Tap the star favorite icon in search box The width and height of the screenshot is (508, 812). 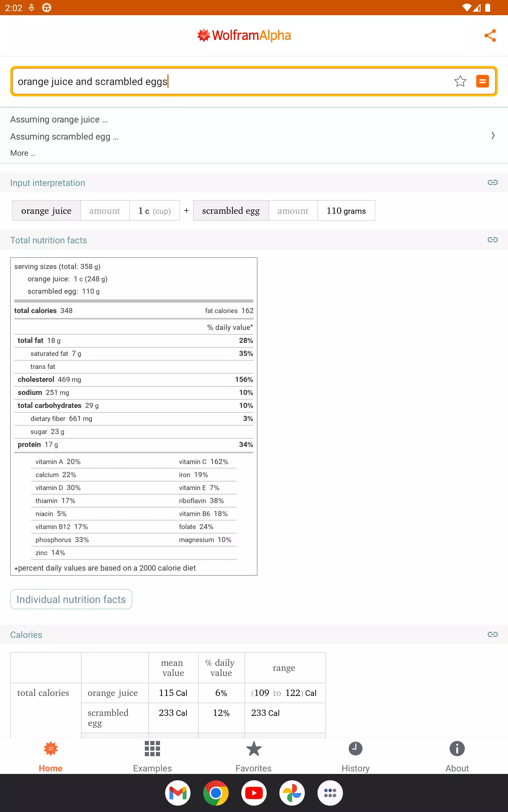tap(460, 81)
